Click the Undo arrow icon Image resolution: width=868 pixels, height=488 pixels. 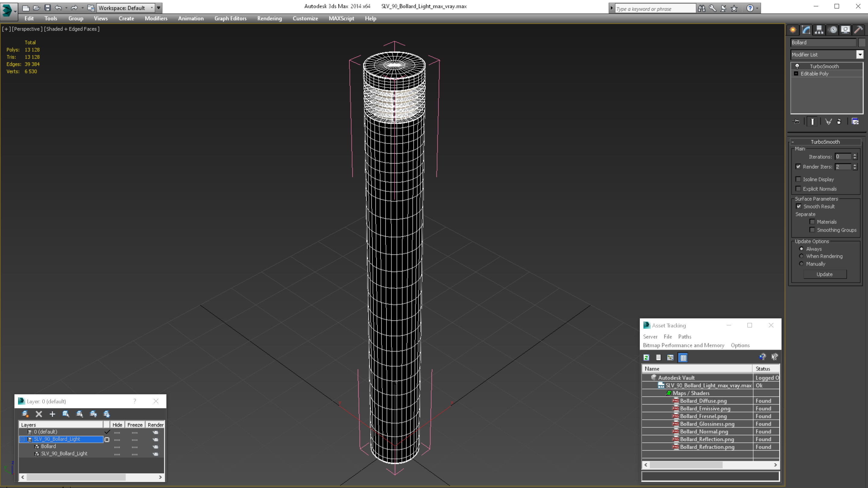click(x=58, y=8)
